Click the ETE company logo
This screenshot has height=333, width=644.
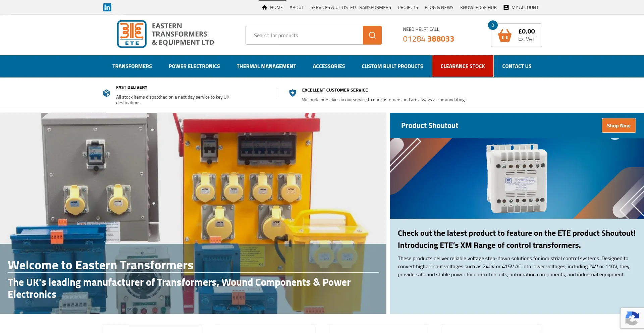pos(132,34)
